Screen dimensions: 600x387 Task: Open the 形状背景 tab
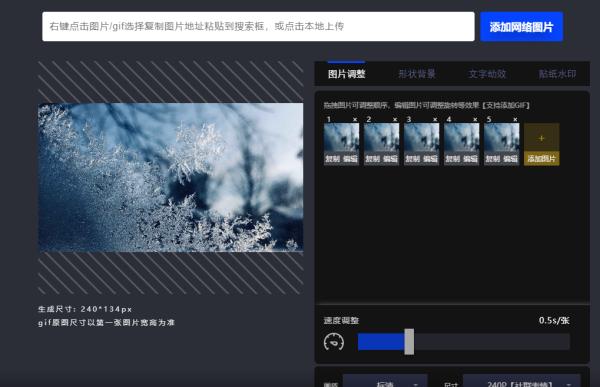[417, 74]
